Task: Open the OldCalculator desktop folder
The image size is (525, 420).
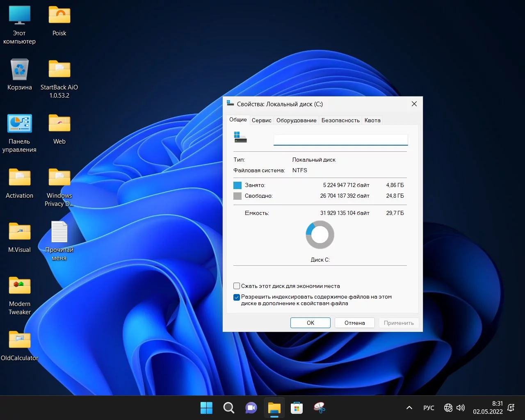Action: [20, 340]
